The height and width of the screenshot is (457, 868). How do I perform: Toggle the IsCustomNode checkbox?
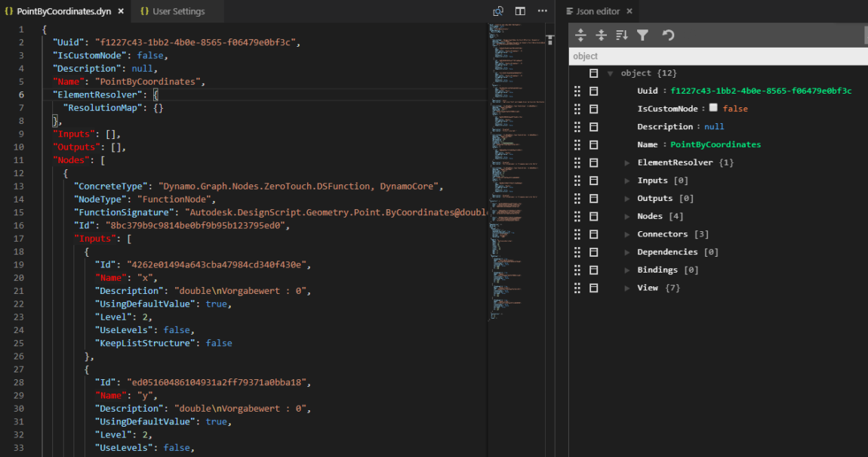[x=713, y=108]
